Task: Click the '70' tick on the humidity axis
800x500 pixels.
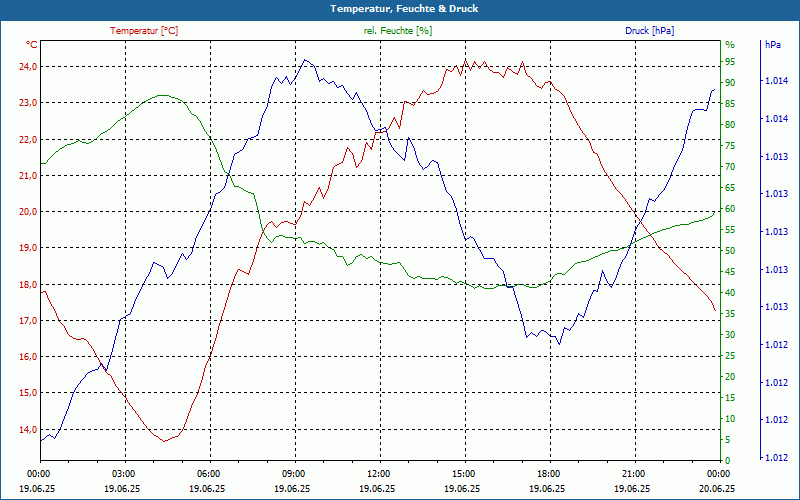Action: tap(730, 167)
